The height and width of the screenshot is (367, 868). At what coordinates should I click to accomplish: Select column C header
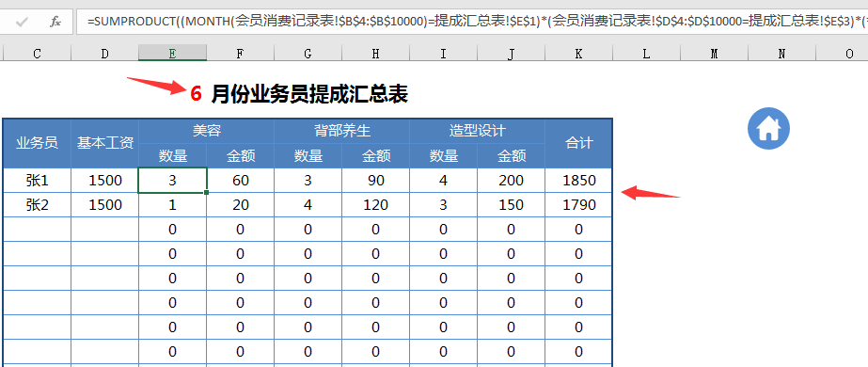pos(37,53)
